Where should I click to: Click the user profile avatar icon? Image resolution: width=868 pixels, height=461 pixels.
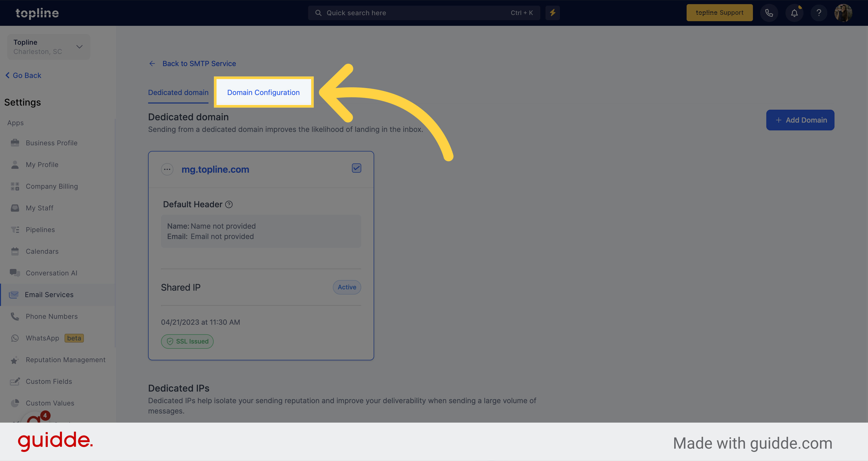click(844, 13)
